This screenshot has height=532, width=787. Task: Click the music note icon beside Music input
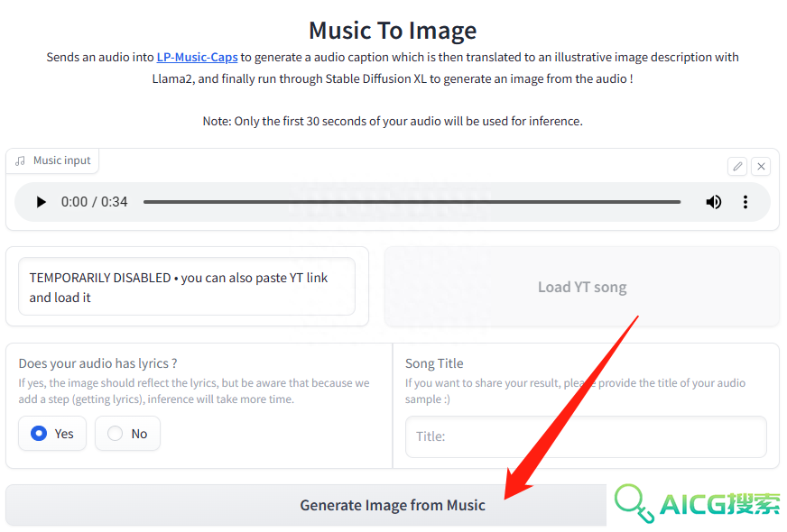coord(20,161)
